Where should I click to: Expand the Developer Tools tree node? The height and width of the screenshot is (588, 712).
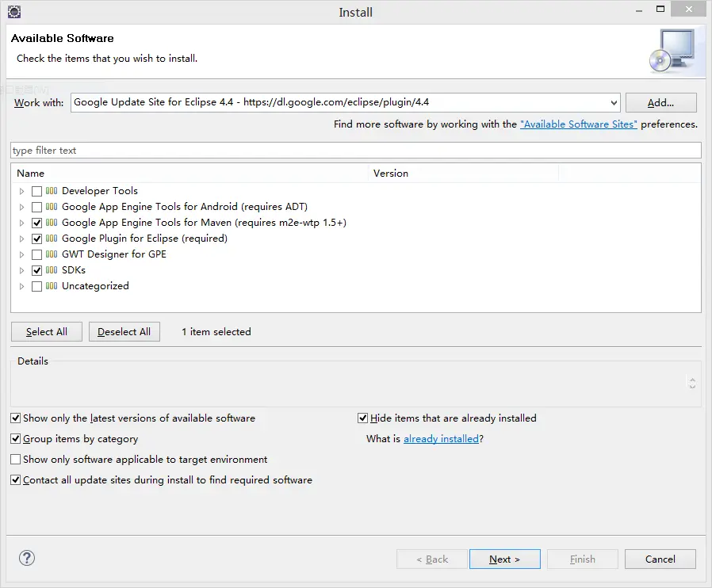tap(21, 192)
